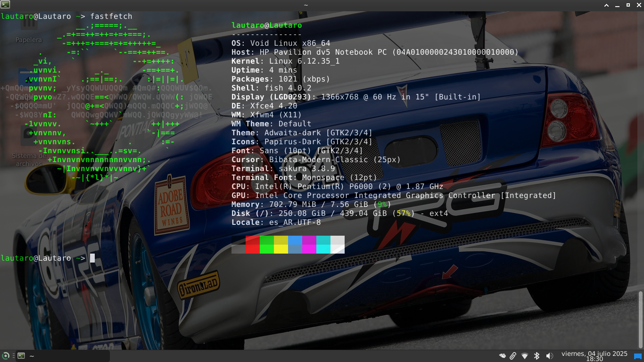Open the terminal window menu icon in title bar

tap(5, 5)
